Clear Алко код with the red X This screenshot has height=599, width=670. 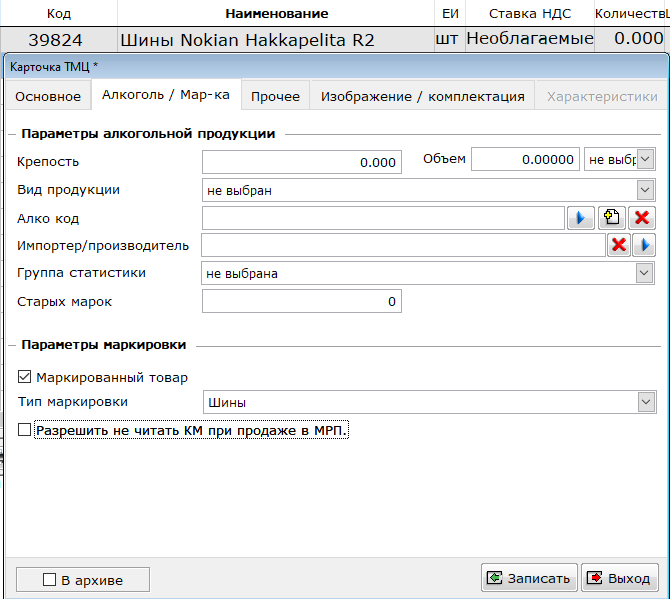click(642, 218)
